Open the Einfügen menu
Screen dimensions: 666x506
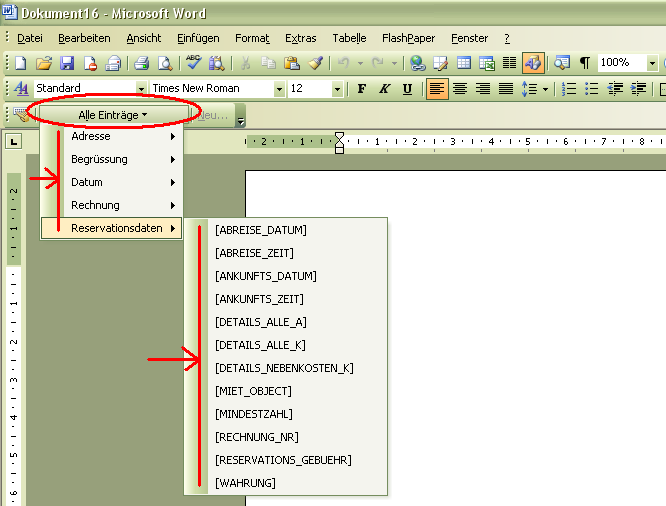click(197, 38)
